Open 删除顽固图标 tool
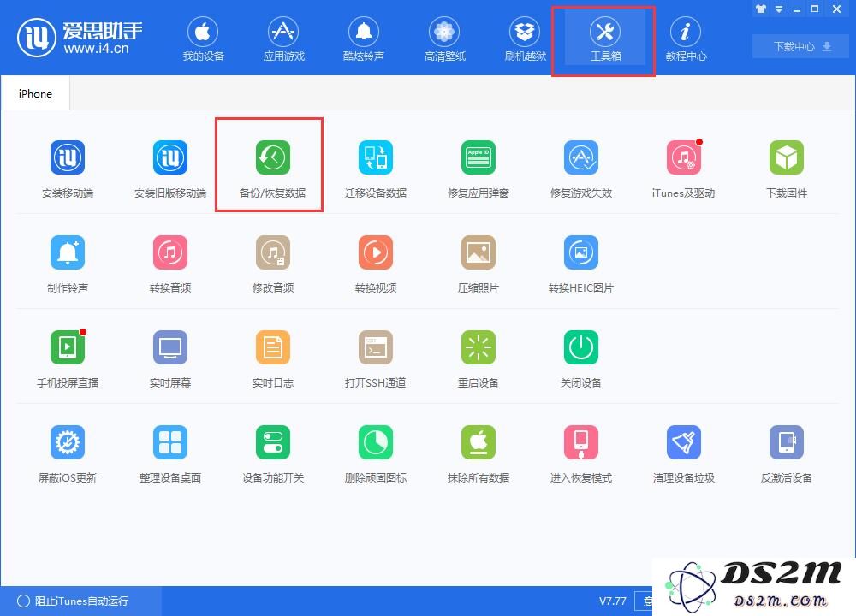 point(376,454)
